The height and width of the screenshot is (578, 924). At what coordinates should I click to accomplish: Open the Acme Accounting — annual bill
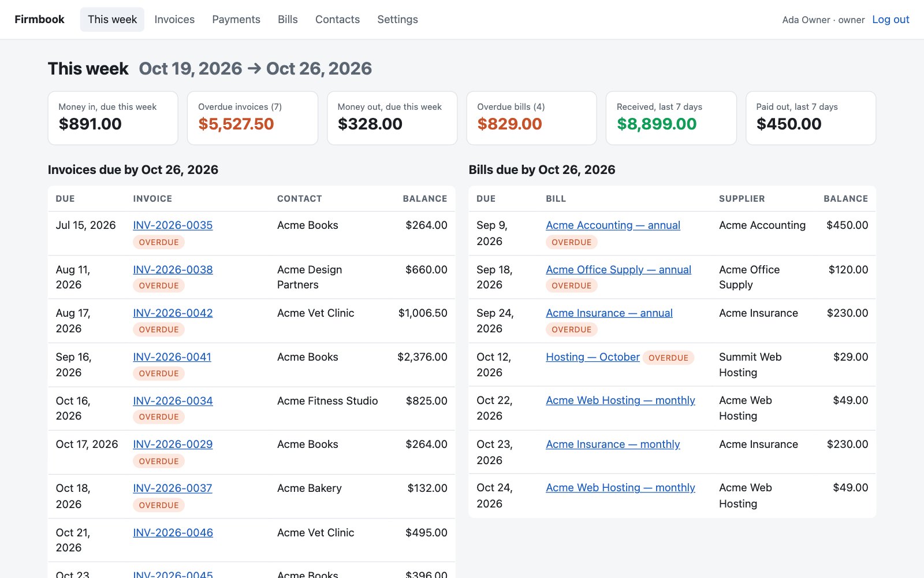[613, 225]
